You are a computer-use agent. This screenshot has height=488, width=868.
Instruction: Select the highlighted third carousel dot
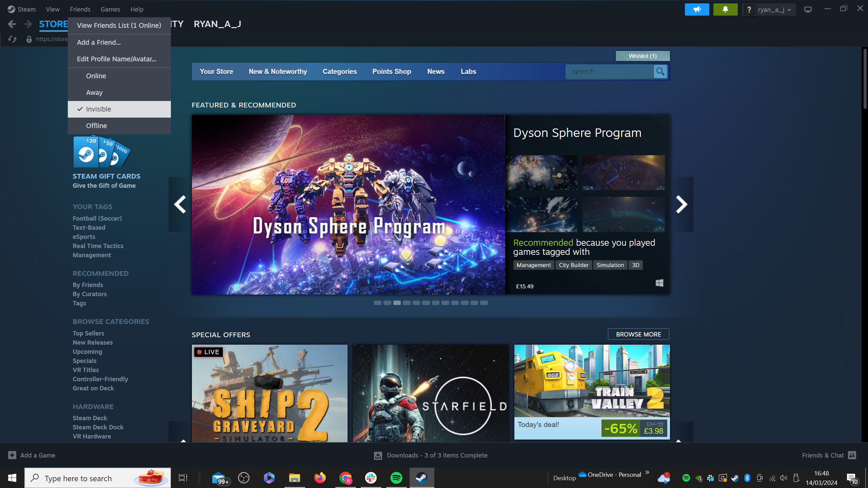(x=397, y=303)
